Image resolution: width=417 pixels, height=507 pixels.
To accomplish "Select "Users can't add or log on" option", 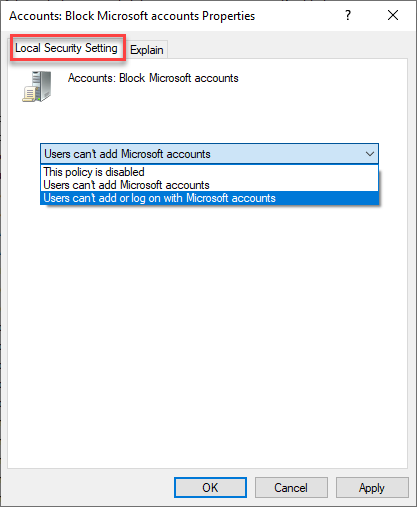I will click(209, 198).
